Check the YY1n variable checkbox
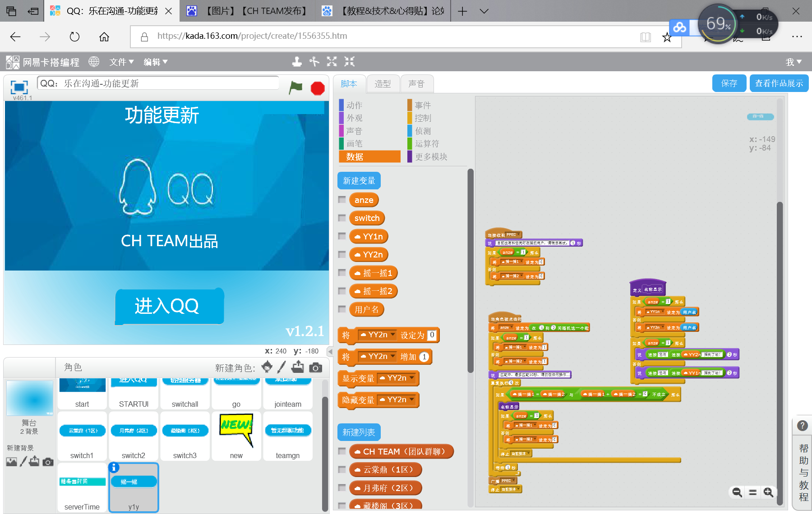This screenshot has width=812, height=514. coord(342,236)
